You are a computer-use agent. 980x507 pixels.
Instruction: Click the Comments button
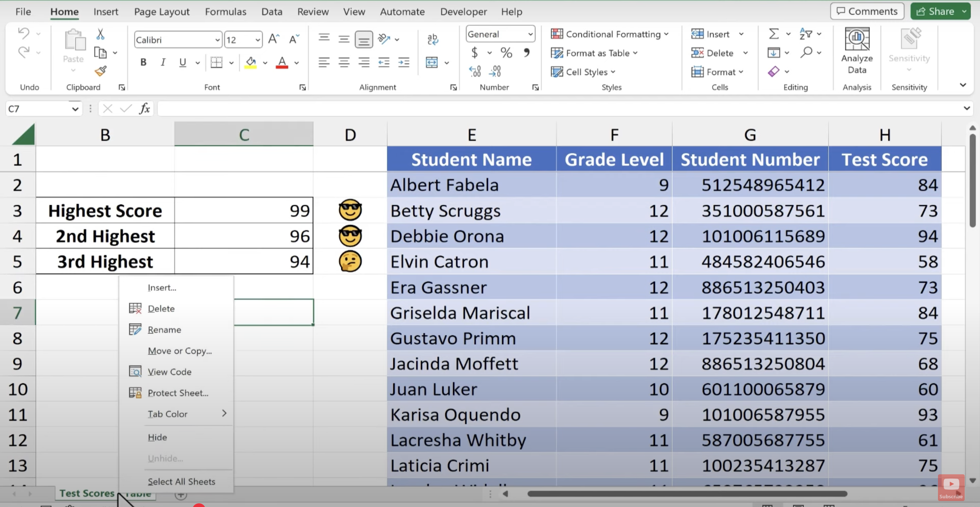click(x=867, y=11)
